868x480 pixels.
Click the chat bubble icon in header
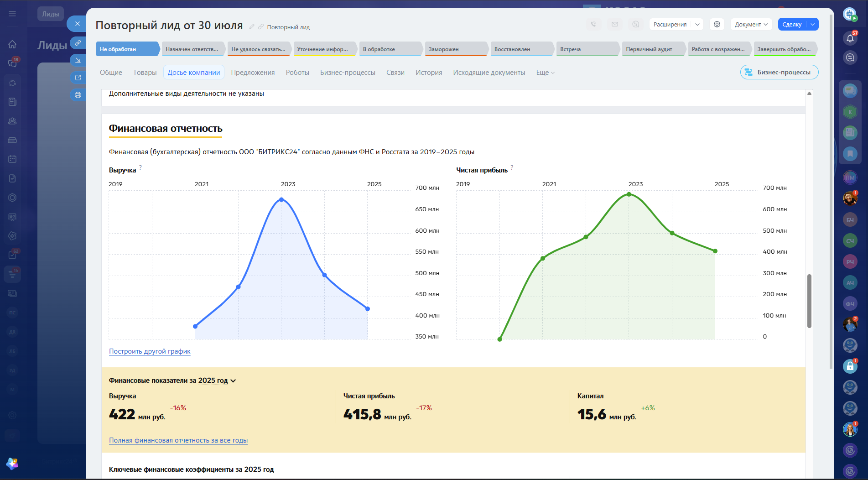click(x=636, y=24)
